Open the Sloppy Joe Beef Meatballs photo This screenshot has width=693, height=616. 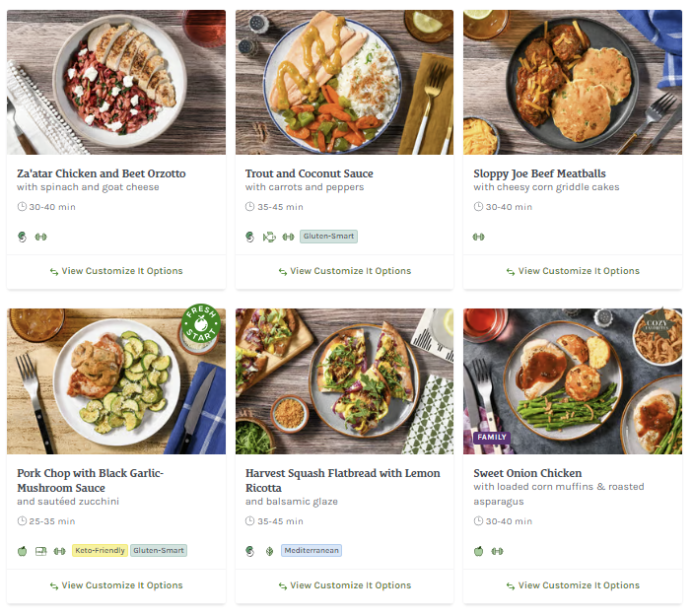click(x=573, y=82)
